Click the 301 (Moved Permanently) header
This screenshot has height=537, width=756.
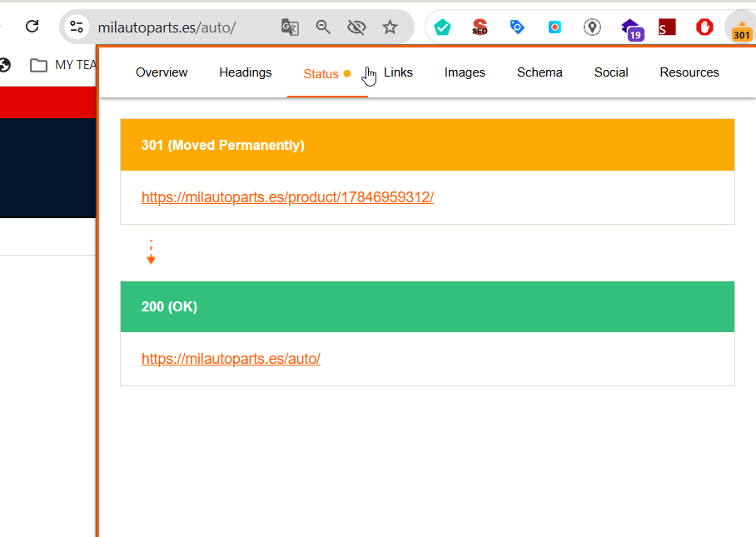(427, 145)
